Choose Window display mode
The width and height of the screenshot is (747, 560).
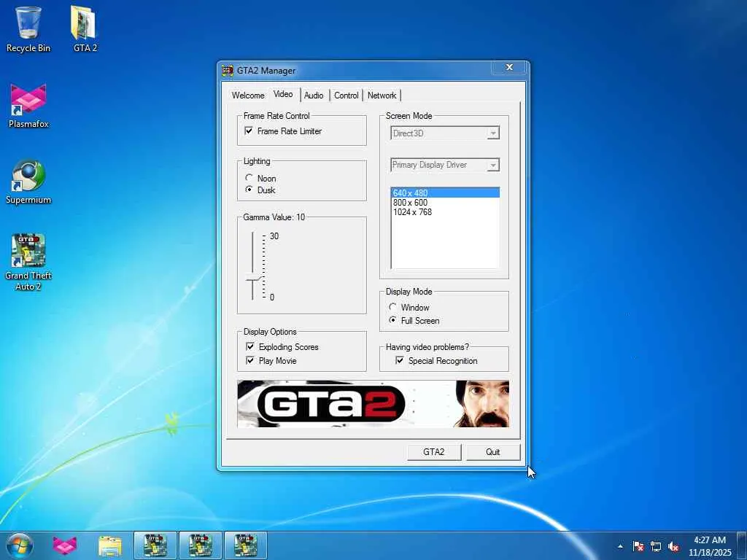point(392,307)
